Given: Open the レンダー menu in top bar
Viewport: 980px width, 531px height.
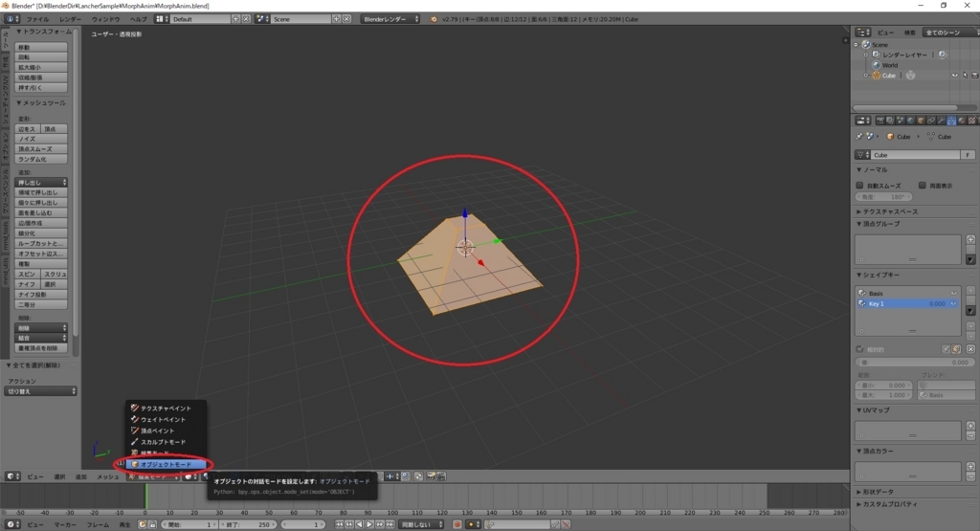Looking at the screenshot, I should coord(70,19).
